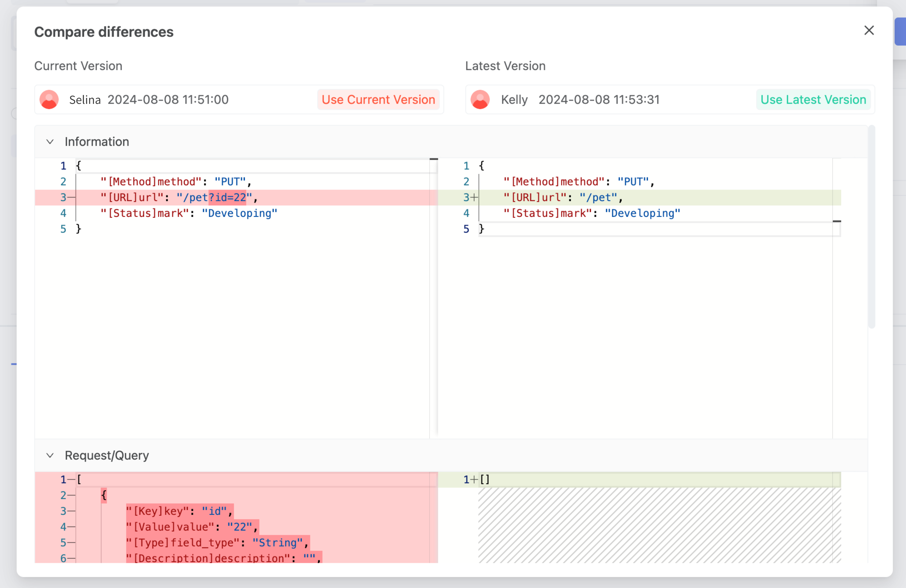Select the Information section header label
The image size is (906, 588).
pos(97,142)
